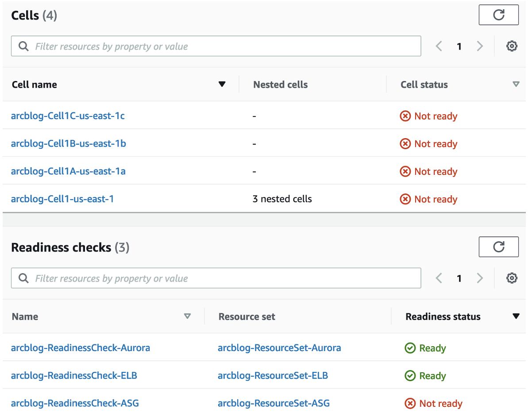Open arcblog-ResourceSet-ASG resource set

(x=274, y=403)
